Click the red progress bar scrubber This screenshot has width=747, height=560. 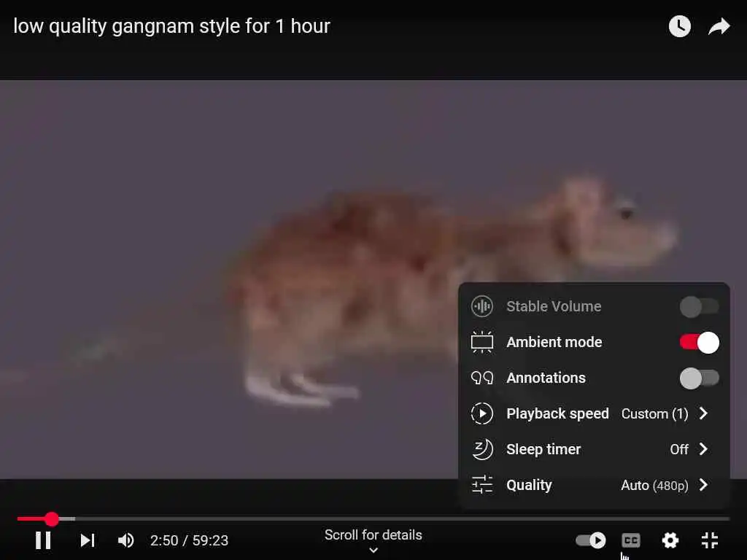click(x=52, y=518)
